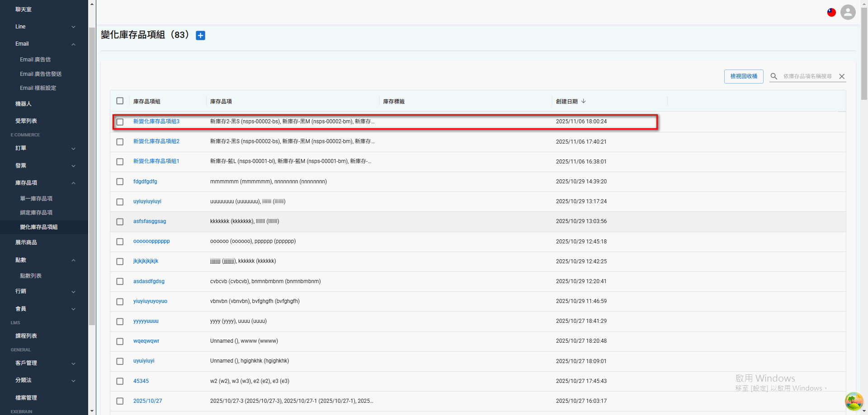Open the round island widget icon
Viewport: 868px width, 415px height.
[854, 401]
